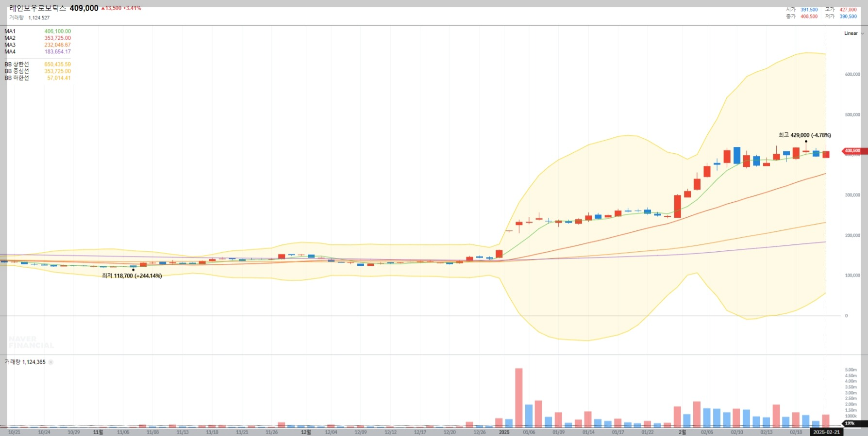Click BB 하한선 value 57,014.41
The width and height of the screenshot is (868, 436).
59,78
